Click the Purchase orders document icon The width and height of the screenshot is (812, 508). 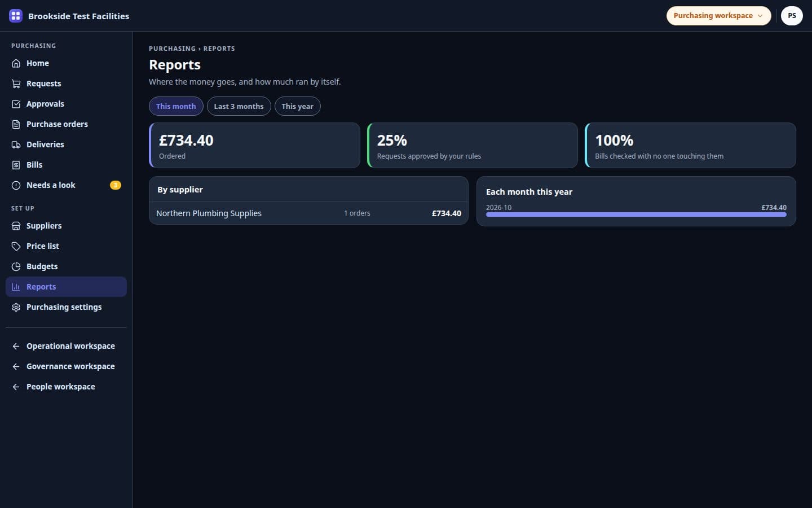[x=16, y=124]
